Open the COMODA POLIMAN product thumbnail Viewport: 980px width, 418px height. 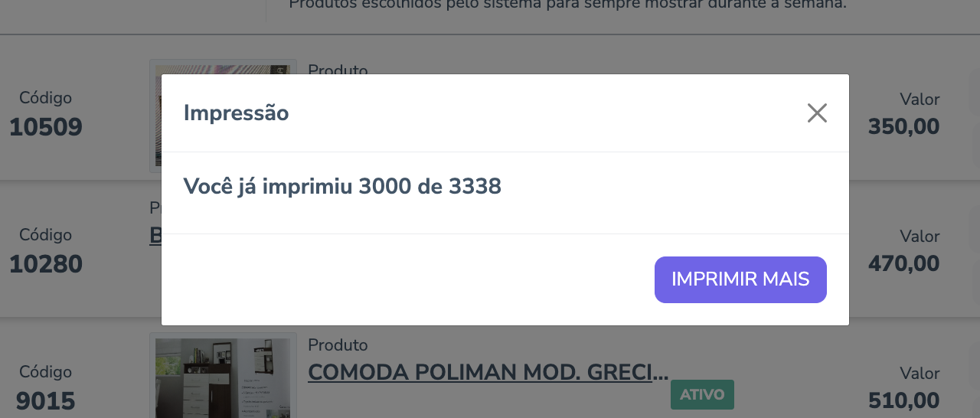(x=223, y=377)
